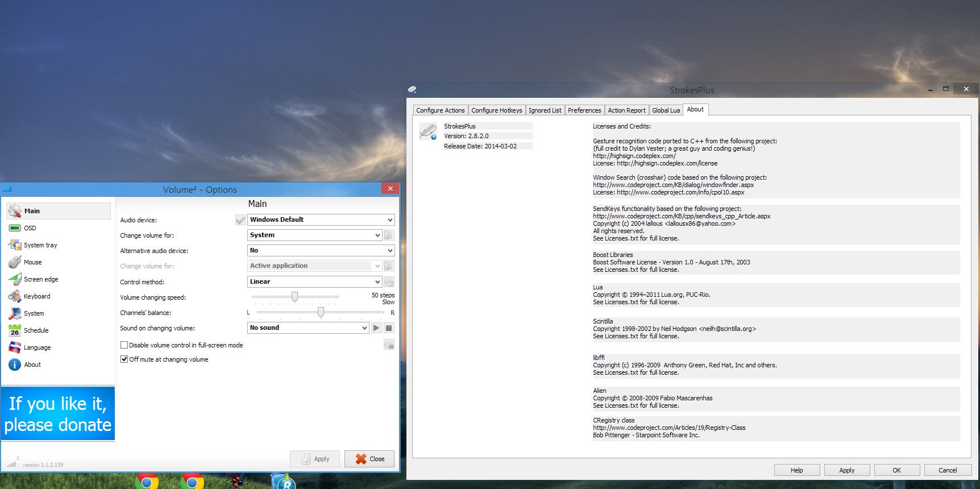Click Apply in the Volume² Options window

pos(315,459)
